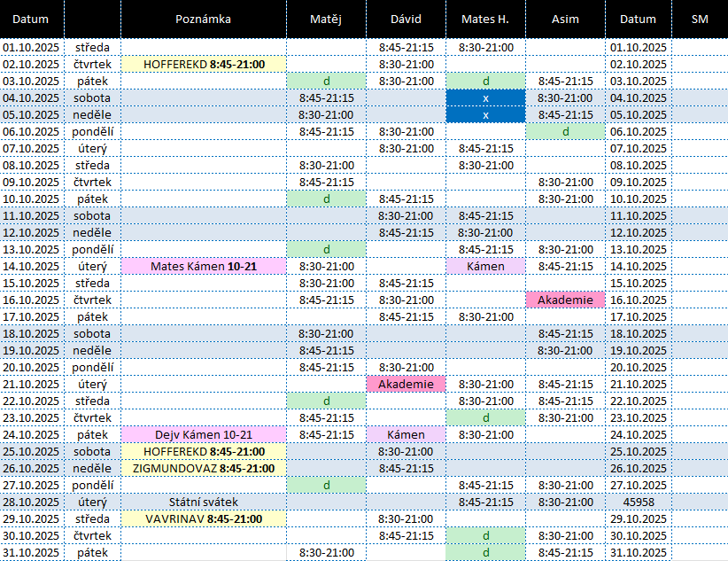The height and width of the screenshot is (561, 728).
Task: Click the Kámen cell in Dávid column
Action: [406, 434]
